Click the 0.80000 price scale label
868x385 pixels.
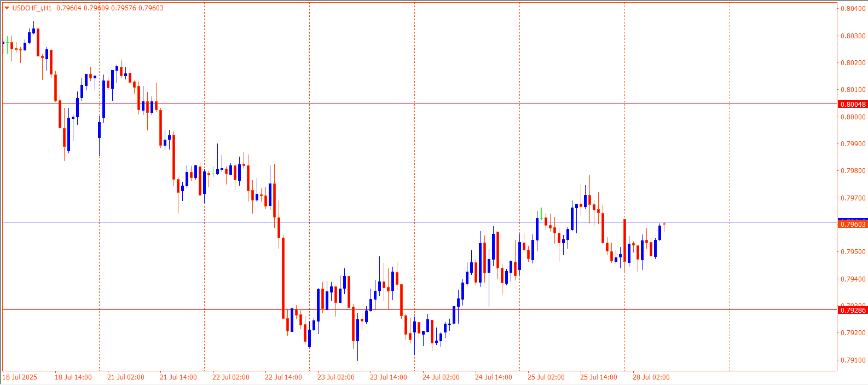point(853,117)
